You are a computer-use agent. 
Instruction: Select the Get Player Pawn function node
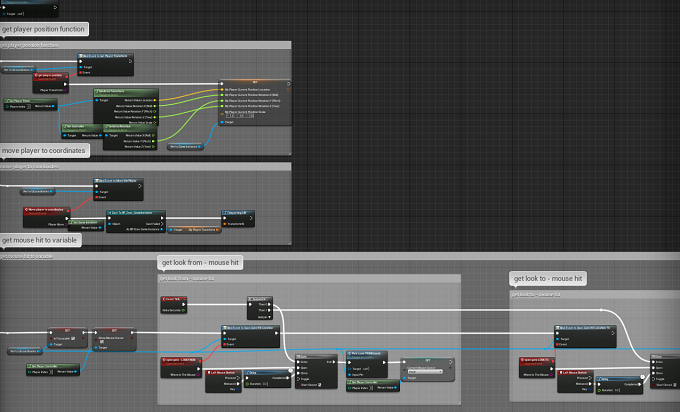30,104
